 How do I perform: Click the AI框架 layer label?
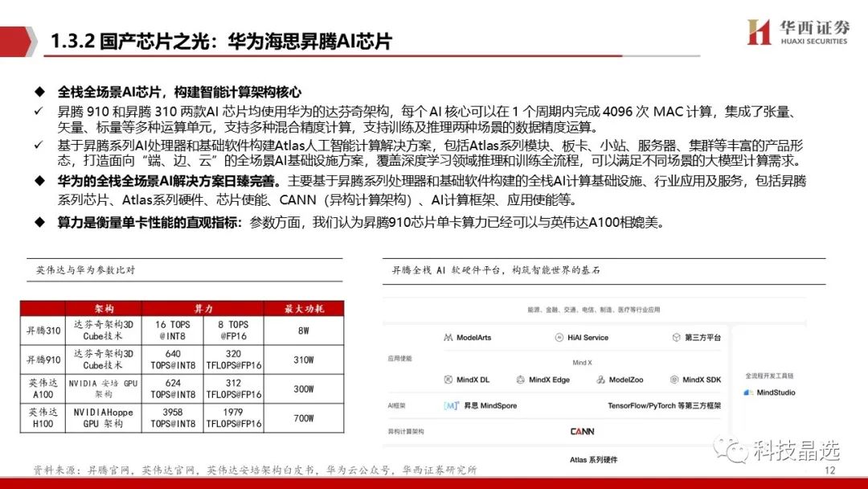pos(396,405)
